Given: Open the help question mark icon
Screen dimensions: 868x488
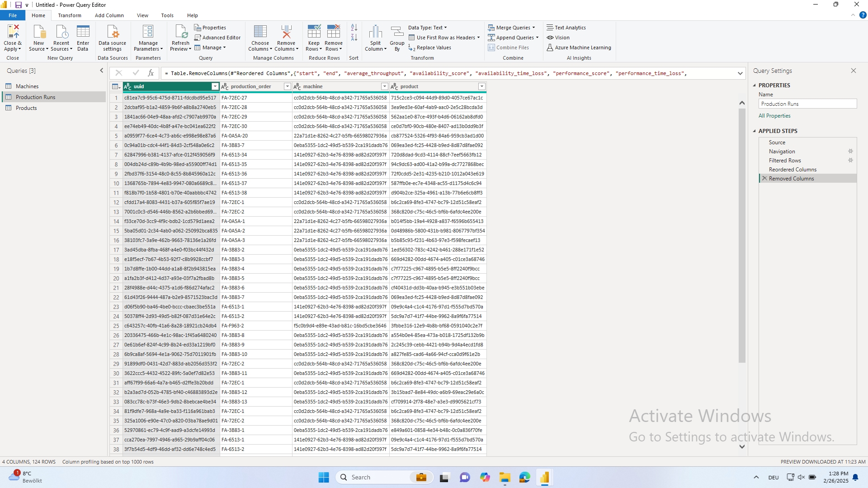Looking at the screenshot, I should click(863, 15).
